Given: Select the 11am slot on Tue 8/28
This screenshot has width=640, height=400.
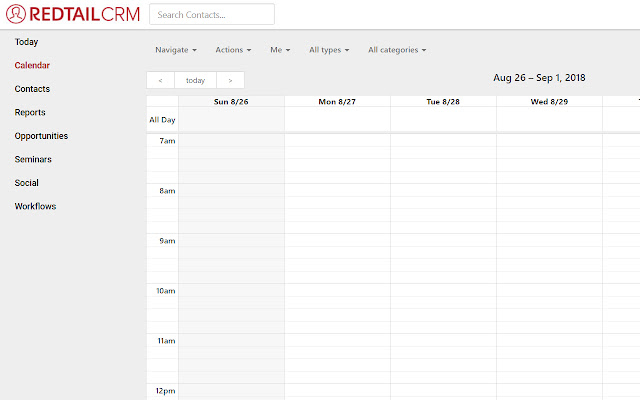Looking at the screenshot, I should tap(443, 340).
